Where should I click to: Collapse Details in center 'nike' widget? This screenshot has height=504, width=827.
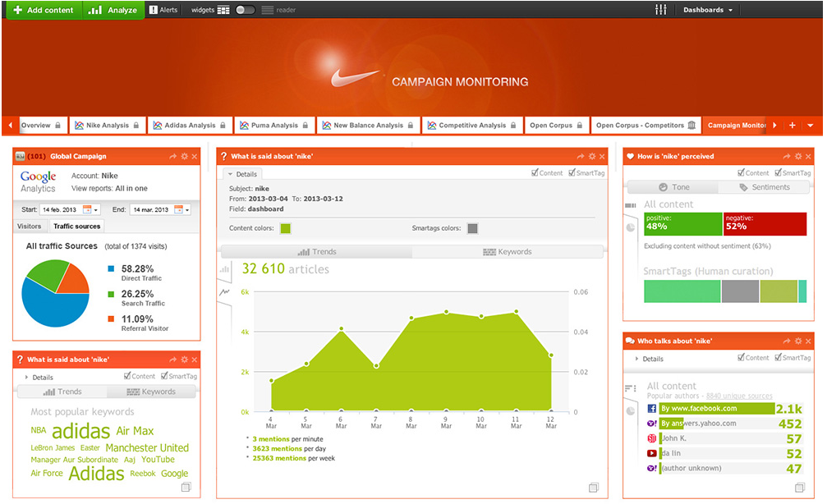242,174
